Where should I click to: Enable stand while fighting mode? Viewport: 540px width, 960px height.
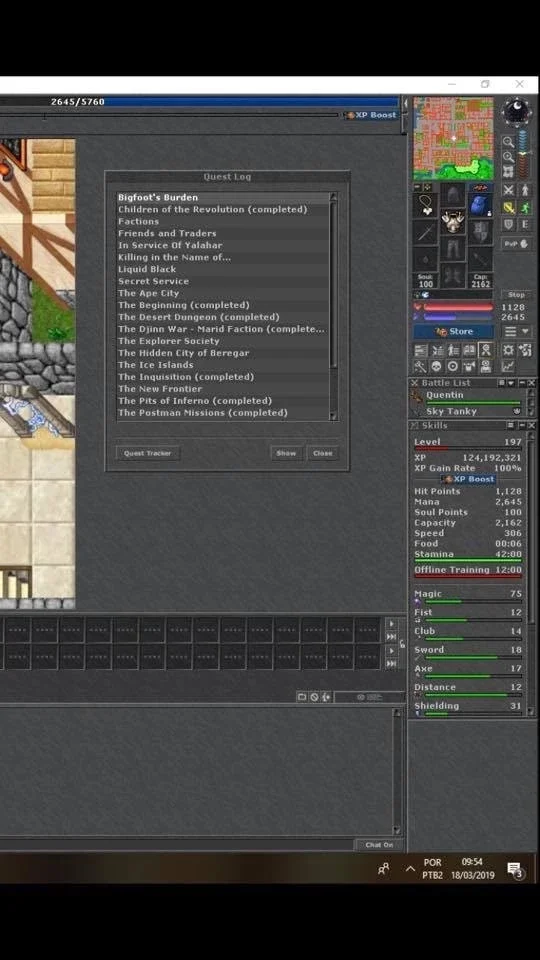tap(525, 190)
